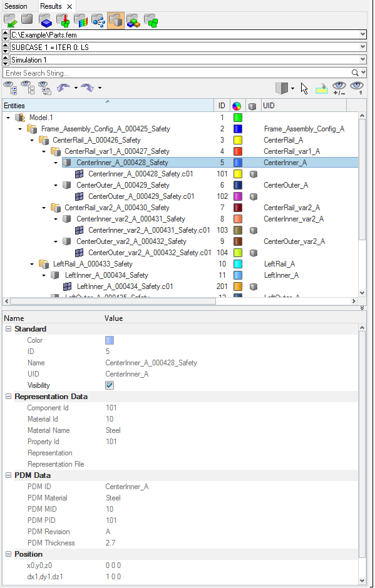Select the highlighted part view icon
The height and width of the screenshot is (588, 375).
click(x=116, y=20)
